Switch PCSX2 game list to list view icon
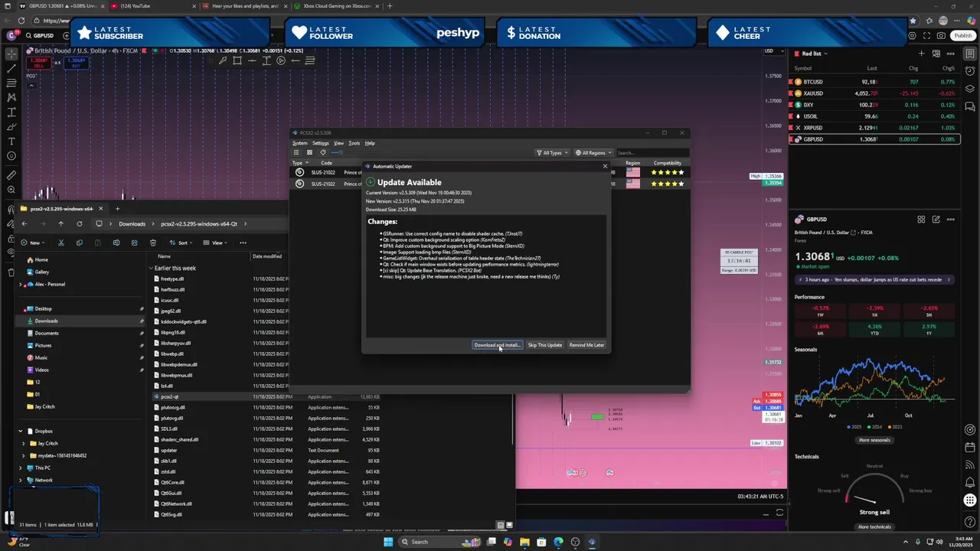 click(x=296, y=152)
